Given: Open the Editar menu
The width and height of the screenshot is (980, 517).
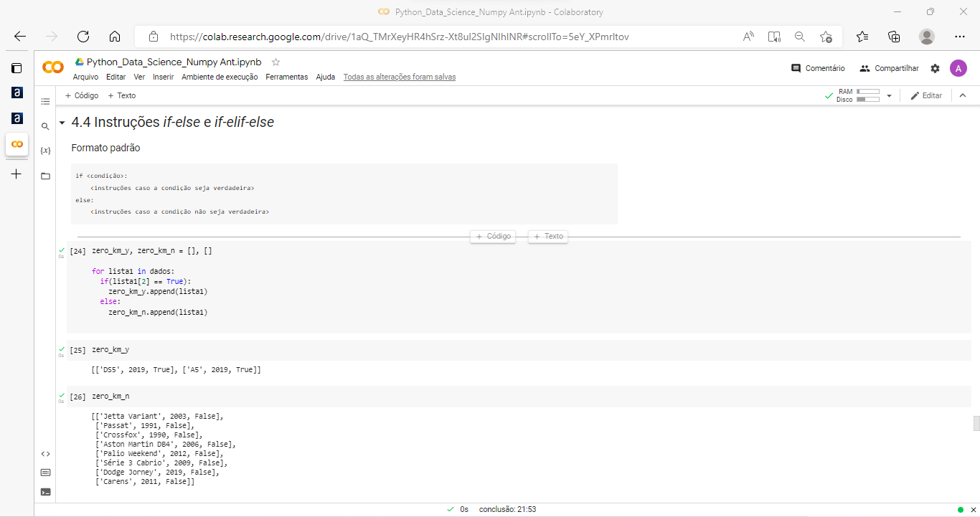Looking at the screenshot, I should tap(116, 77).
